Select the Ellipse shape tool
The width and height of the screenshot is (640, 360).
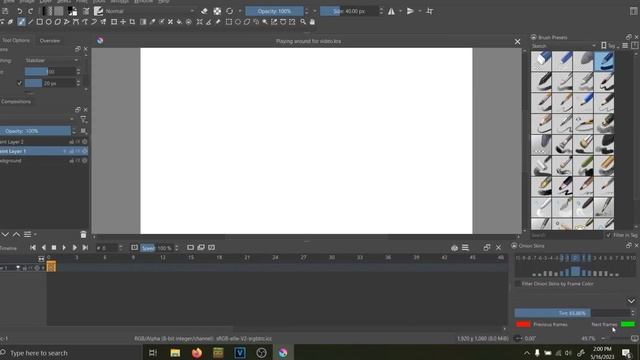click(49, 22)
